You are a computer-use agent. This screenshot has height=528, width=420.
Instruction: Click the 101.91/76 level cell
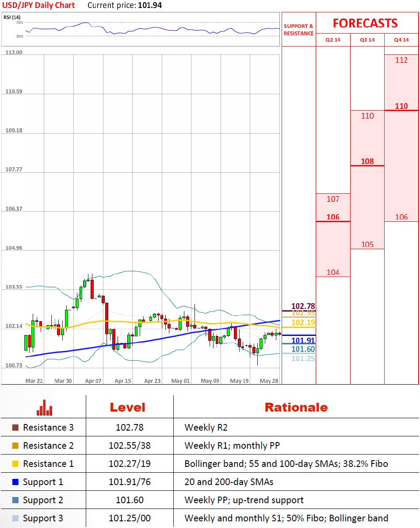[x=130, y=482]
